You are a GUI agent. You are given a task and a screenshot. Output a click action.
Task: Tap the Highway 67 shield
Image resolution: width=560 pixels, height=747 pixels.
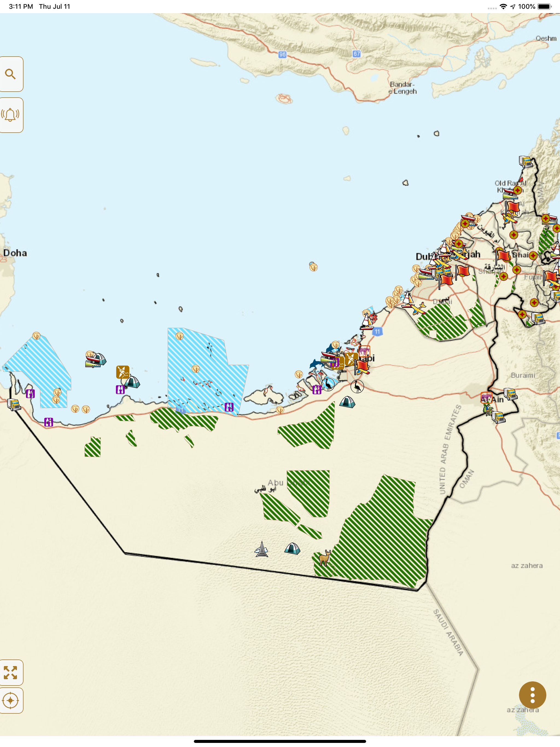point(357,54)
